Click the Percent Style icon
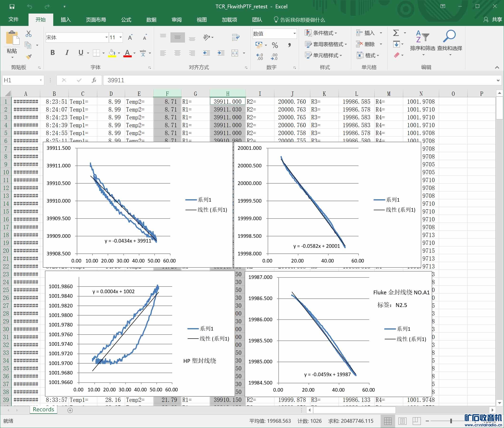Image resolution: width=504 pixels, height=428 pixels. coord(275,45)
